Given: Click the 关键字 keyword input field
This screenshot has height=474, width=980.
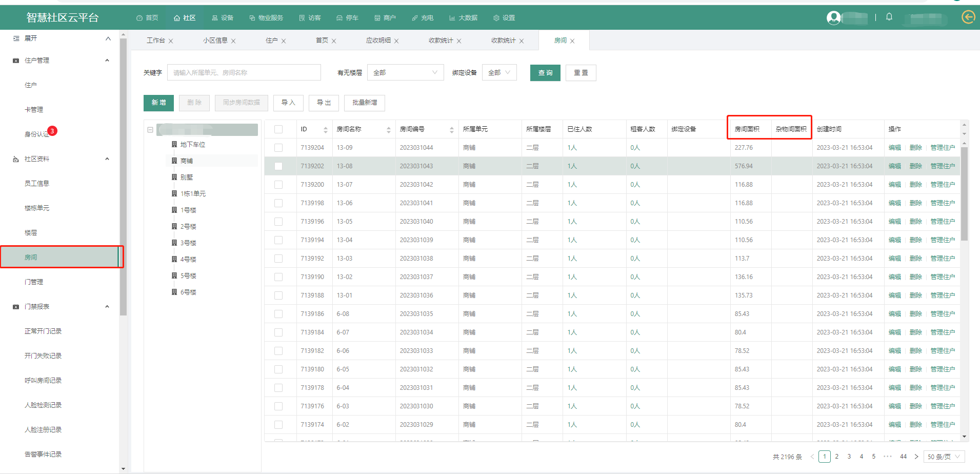Looking at the screenshot, I should (x=244, y=73).
